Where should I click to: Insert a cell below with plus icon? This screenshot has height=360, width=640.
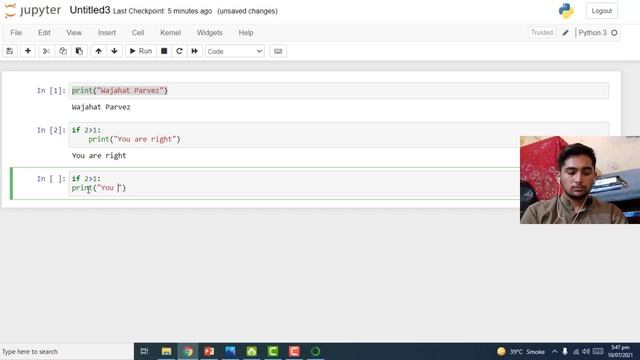click(x=28, y=51)
